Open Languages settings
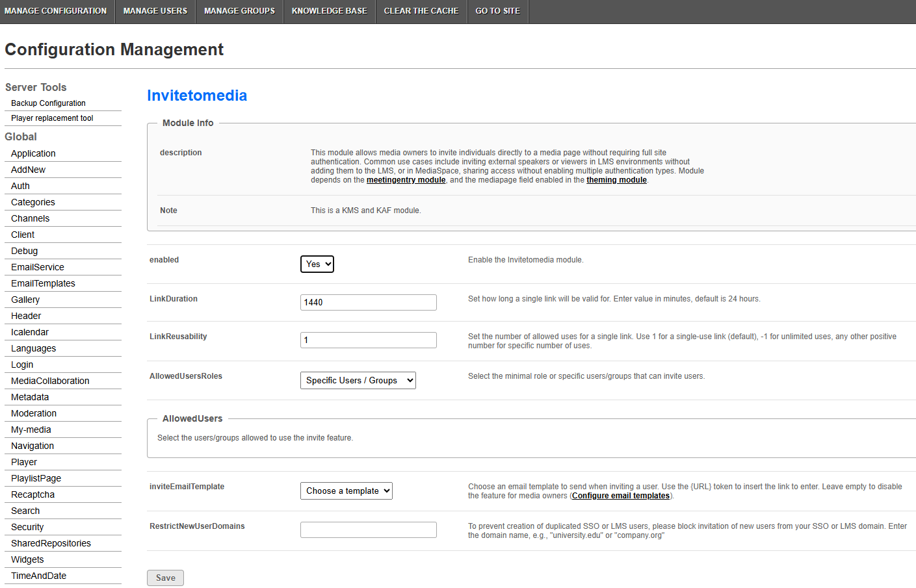Image resolution: width=916 pixels, height=588 pixels. pos(33,348)
